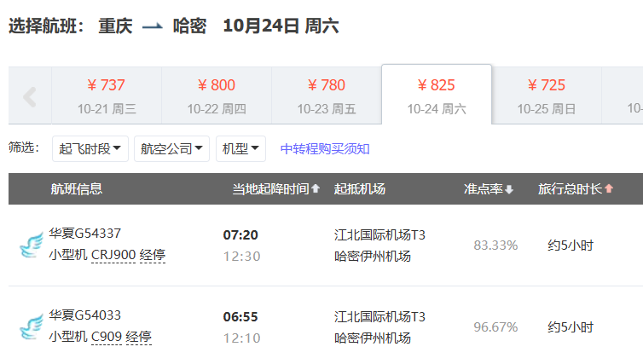Click the 96.67% on-time rate

coord(495,327)
